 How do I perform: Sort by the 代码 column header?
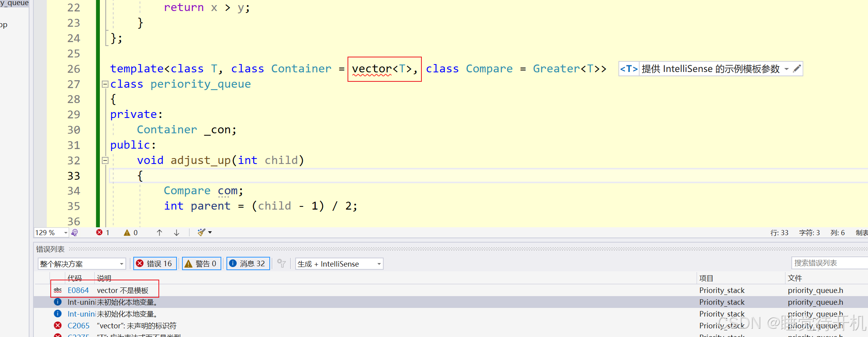tap(75, 278)
